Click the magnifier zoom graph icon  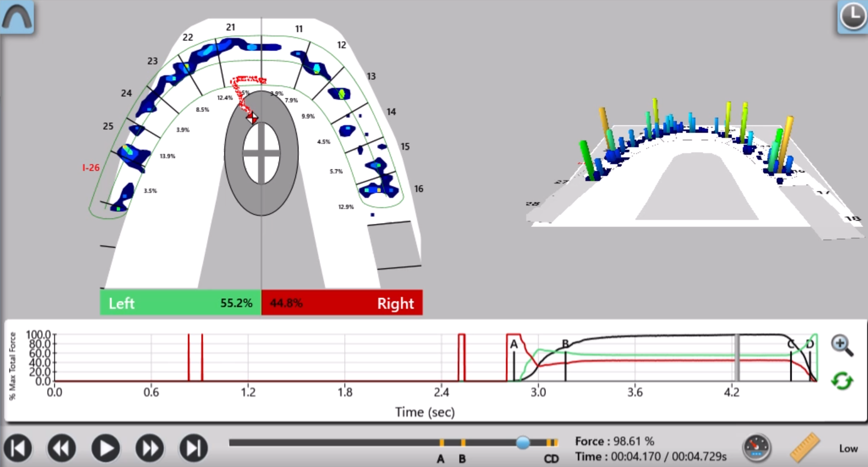[842, 345]
